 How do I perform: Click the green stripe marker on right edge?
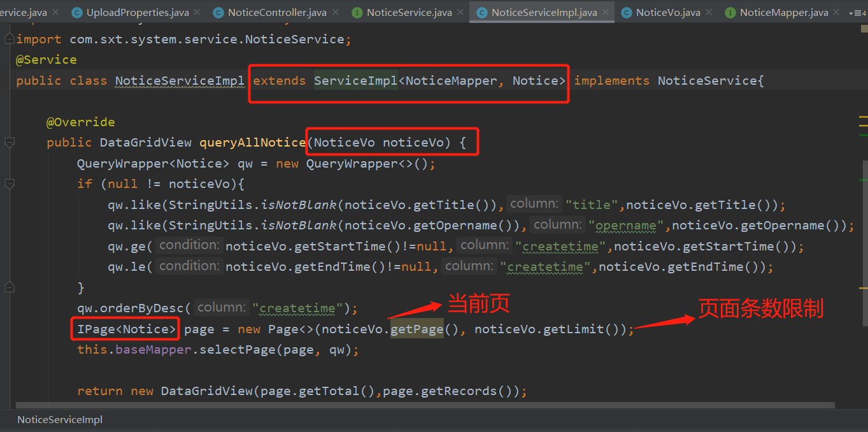864,135
